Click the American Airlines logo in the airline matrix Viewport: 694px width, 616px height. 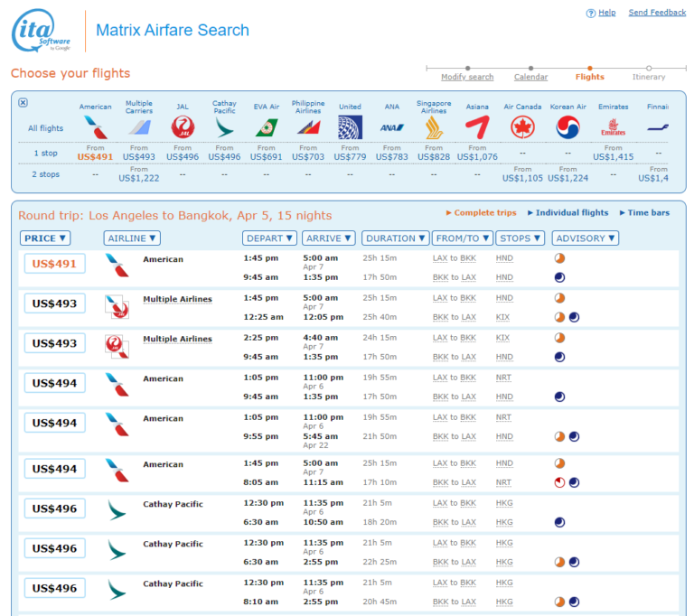95,127
